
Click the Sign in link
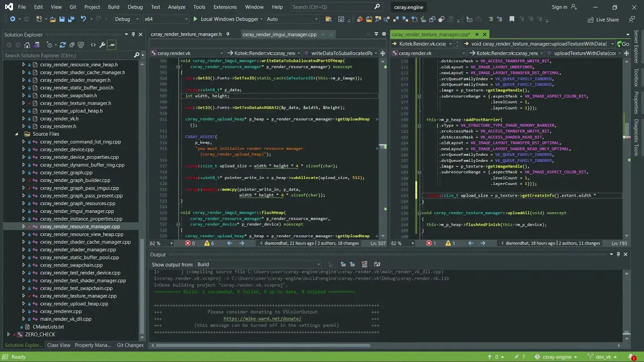click(559, 7)
